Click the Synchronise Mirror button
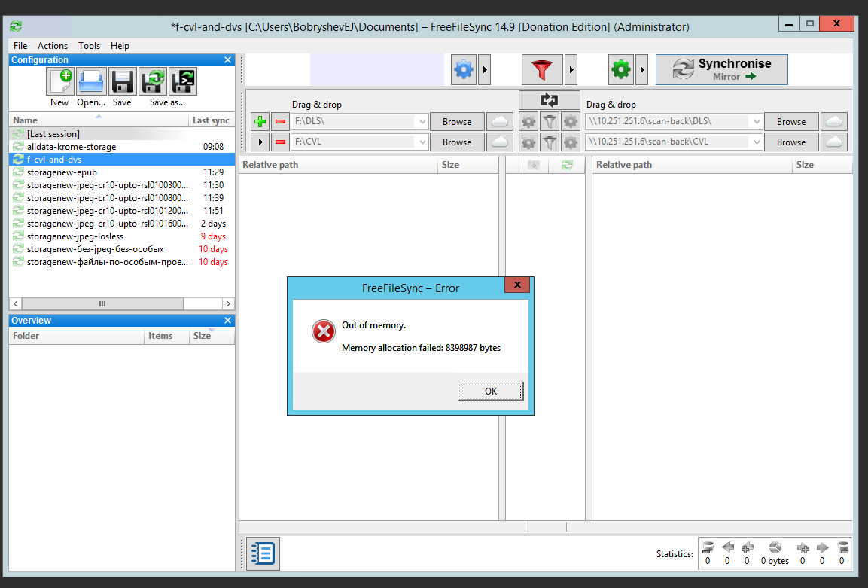868x588 pixels. click(722, 70)
